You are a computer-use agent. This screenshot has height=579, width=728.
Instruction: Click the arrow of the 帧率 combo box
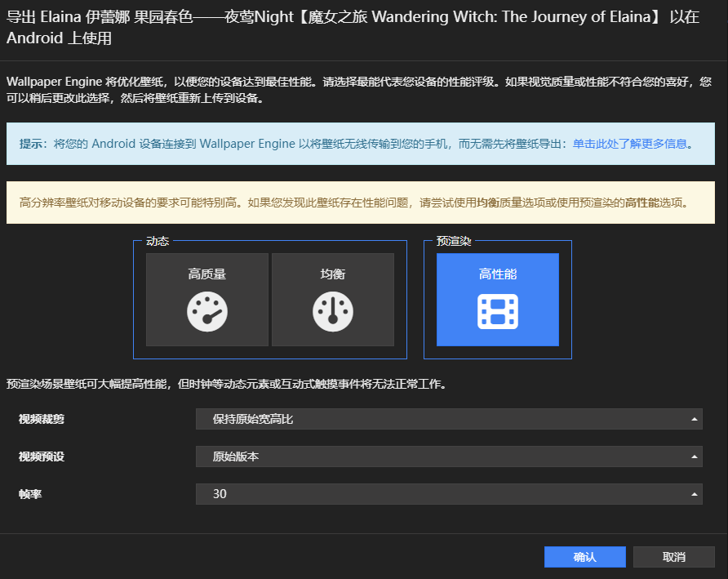(x=694, y=494)
